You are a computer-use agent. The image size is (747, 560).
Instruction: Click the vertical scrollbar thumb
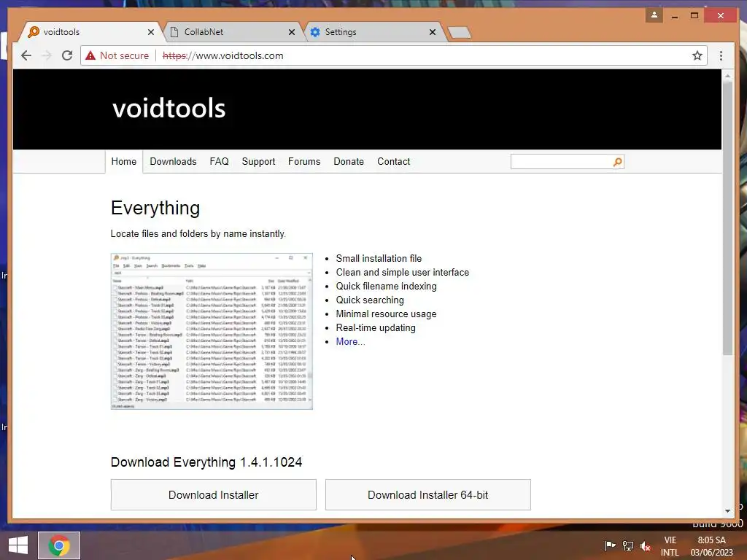[x=727, y=218]
